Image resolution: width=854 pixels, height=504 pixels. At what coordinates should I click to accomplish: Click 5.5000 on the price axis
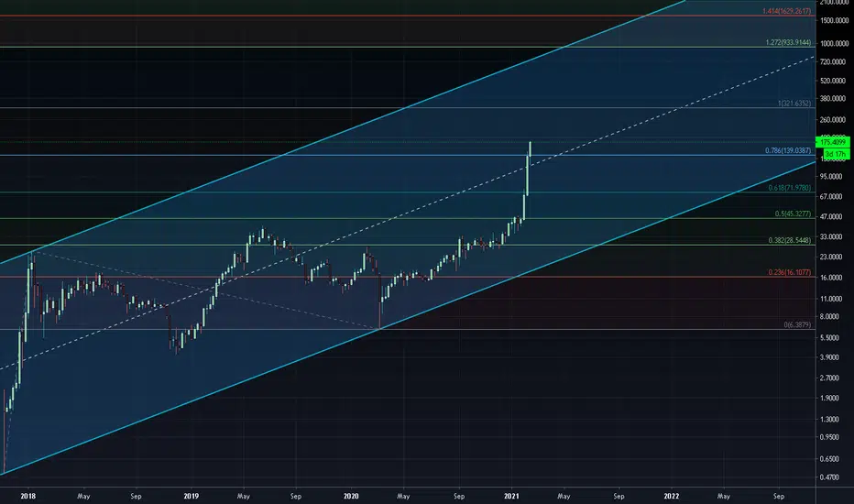[830, 338]
